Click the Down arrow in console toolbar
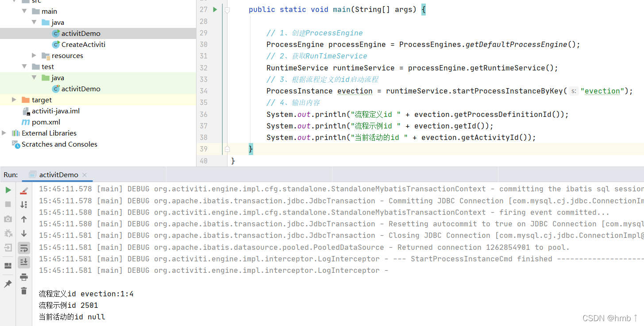 [24, 233]
